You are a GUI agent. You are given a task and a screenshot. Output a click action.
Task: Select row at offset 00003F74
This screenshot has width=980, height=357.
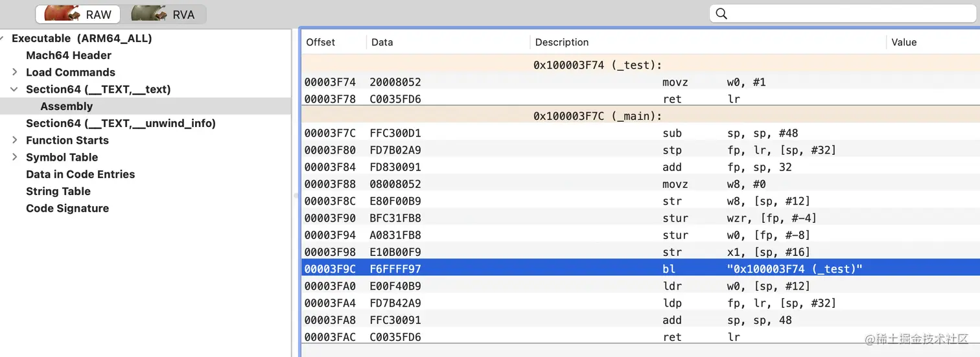(640, 82)
